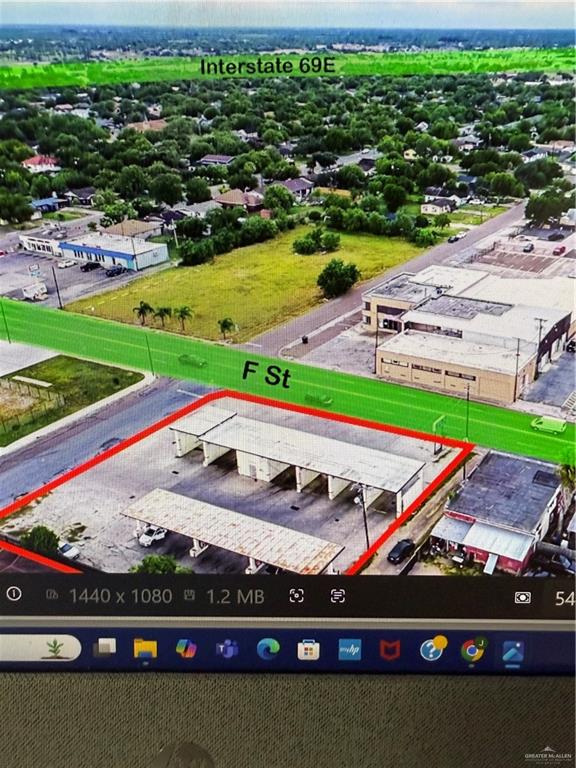Click the file size 1.2 MB text
Screen dimensions: 576x768
(x=235, y=596)
